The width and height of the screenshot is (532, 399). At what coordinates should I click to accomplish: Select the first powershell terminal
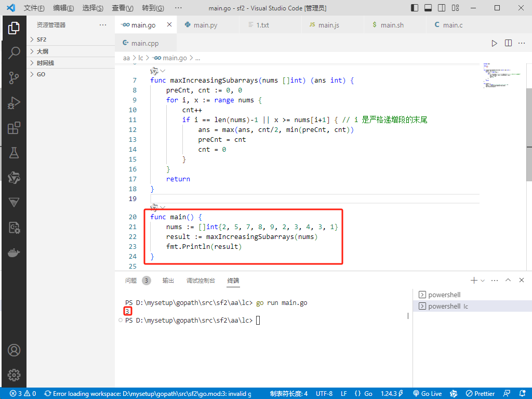pyautogui.click(x=473, y=295)
